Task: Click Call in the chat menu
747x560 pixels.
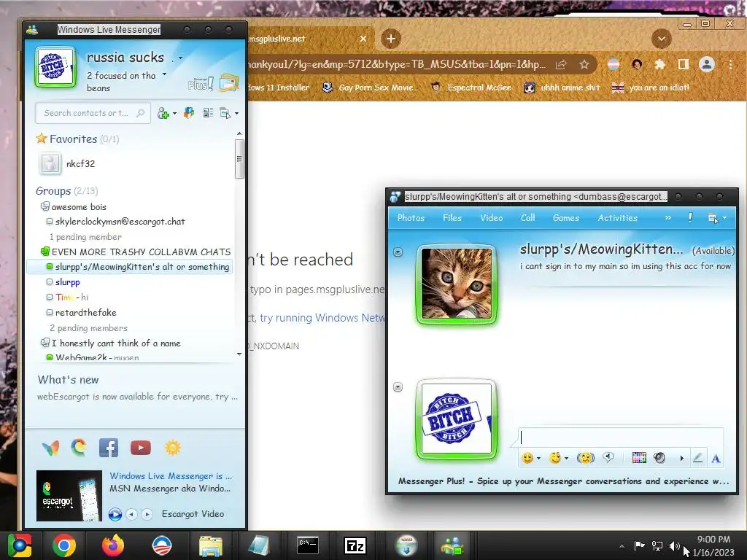Action: coord(527,217)
